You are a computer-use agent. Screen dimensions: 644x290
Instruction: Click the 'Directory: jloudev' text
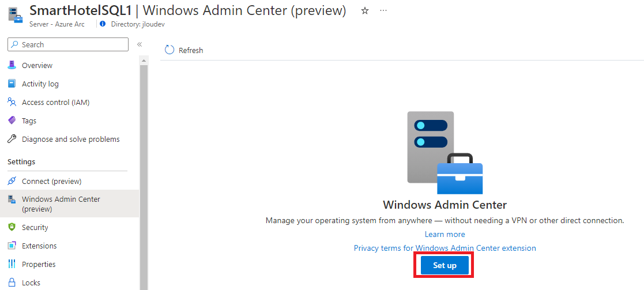pos(138,24)
